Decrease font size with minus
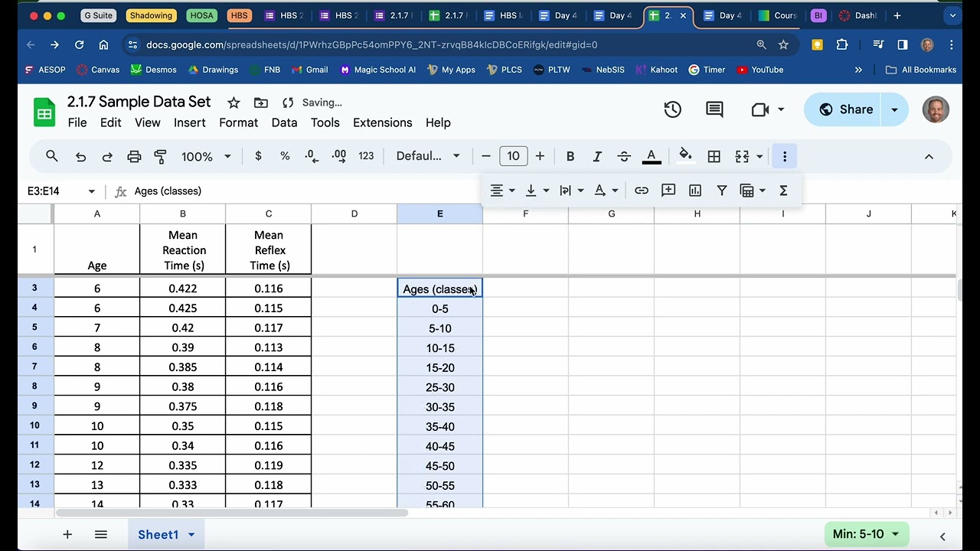The width and height of the screenshot is (980, 551). pos(485,156)
